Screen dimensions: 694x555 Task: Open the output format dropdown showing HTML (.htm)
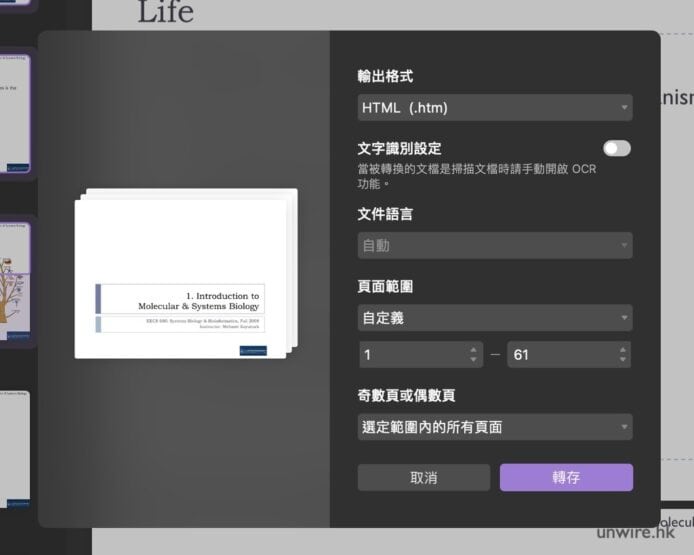tap(495, 107)
